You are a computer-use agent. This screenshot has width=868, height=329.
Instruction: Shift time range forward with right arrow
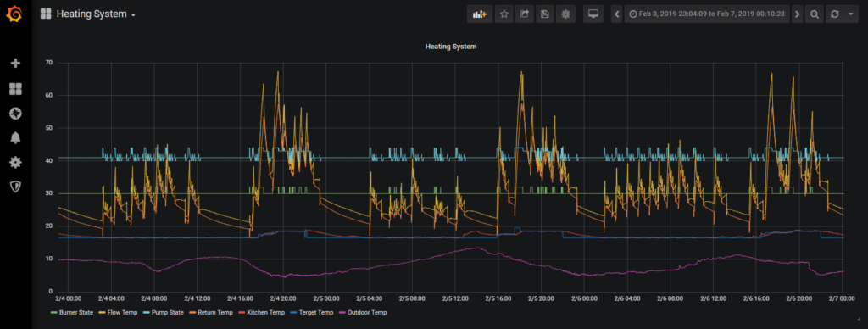[797, 14]
